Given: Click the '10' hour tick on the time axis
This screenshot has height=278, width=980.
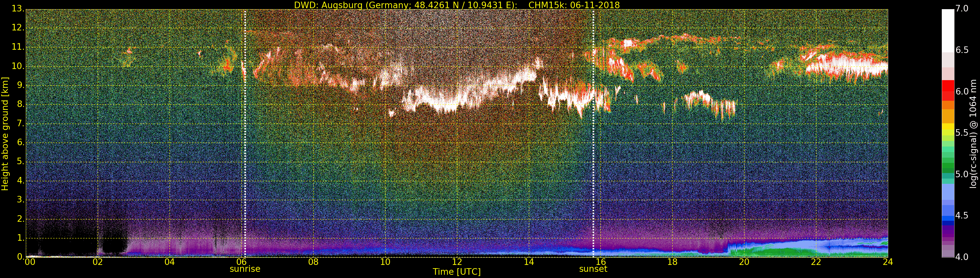Looking at the screenshot, I should pyautogui.click(x=385, y=262).
